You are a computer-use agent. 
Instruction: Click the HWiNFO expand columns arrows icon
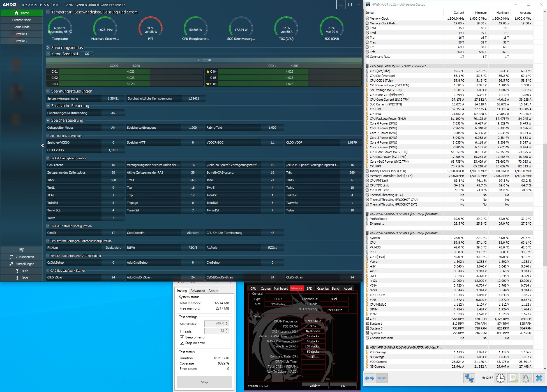tap(370, 378)
